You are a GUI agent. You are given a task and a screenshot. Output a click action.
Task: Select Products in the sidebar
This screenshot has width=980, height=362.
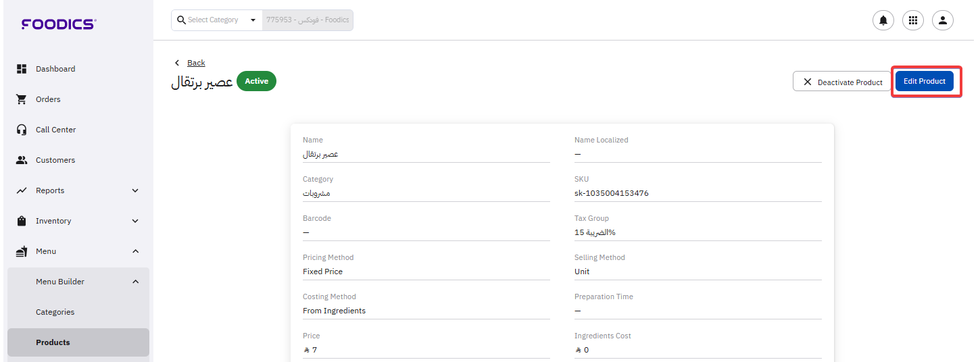coord(53,342)
